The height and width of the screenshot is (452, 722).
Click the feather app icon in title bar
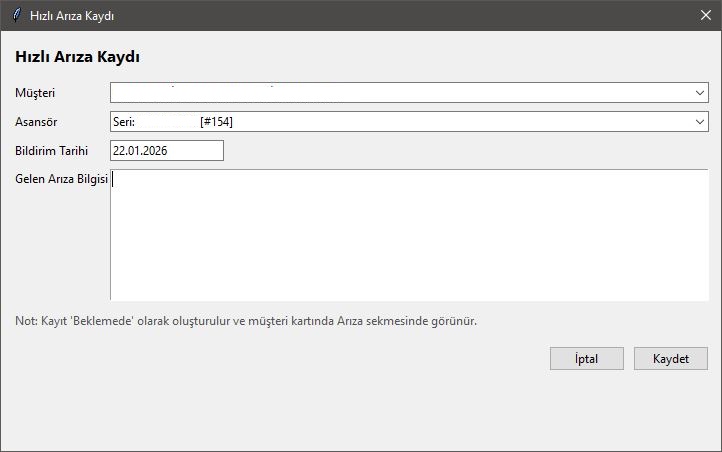[x=15, y=15]
